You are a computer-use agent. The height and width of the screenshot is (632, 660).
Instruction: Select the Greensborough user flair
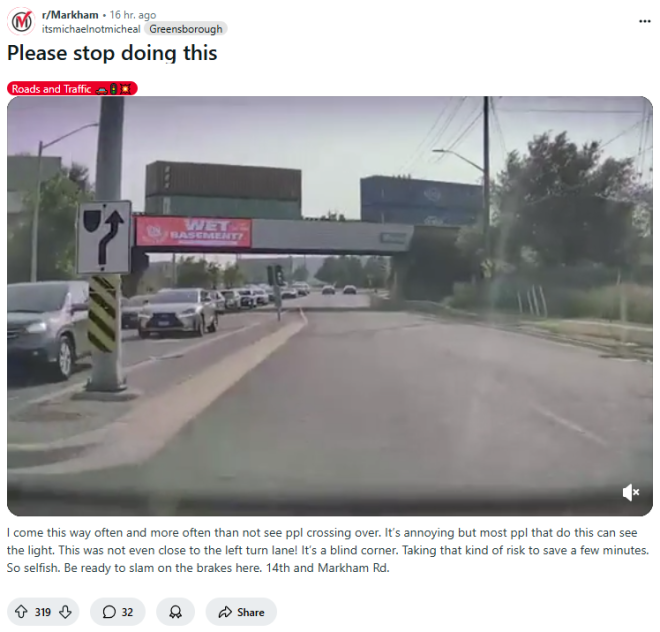(186, 29)
